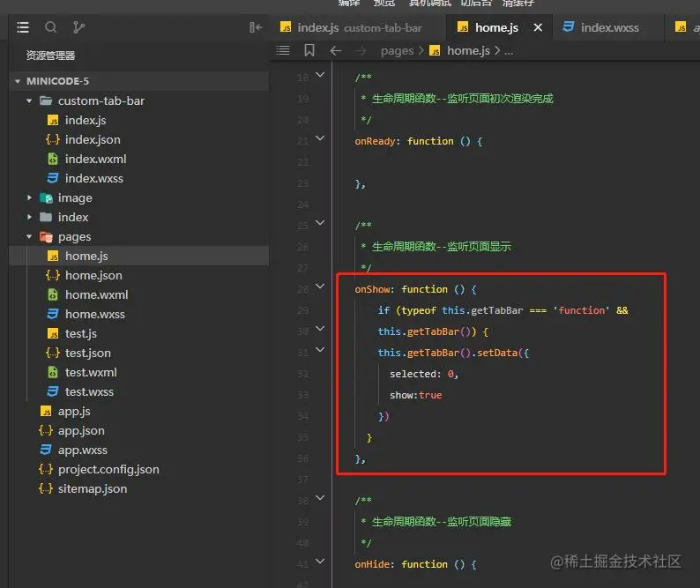
Task: Fold the onShow function at line 28
Action: coord(320,286)
